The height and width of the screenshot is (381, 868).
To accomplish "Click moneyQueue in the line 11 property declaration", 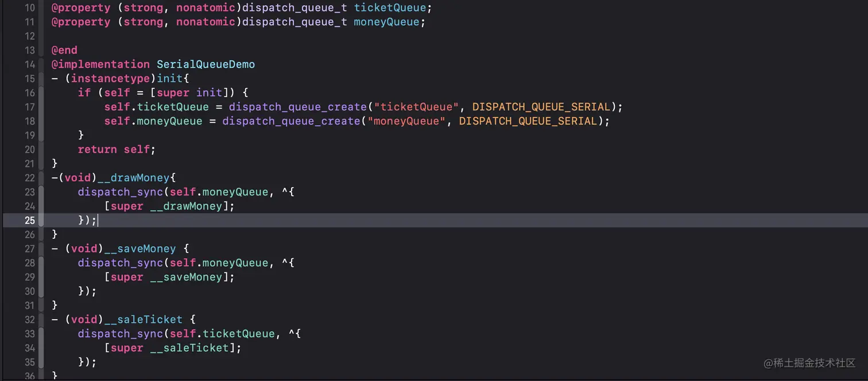I will (386, 22).
